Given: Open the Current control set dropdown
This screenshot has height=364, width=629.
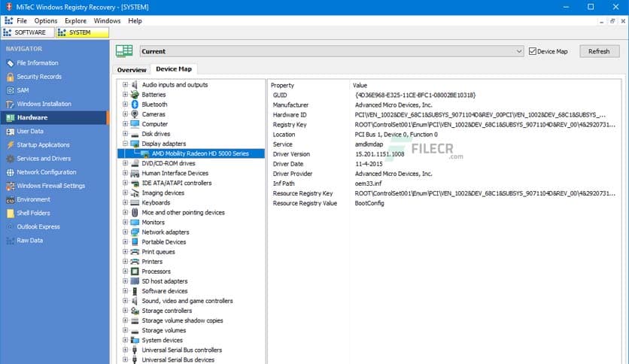Looking at the screenshot, I should click(x=331, y=51).
